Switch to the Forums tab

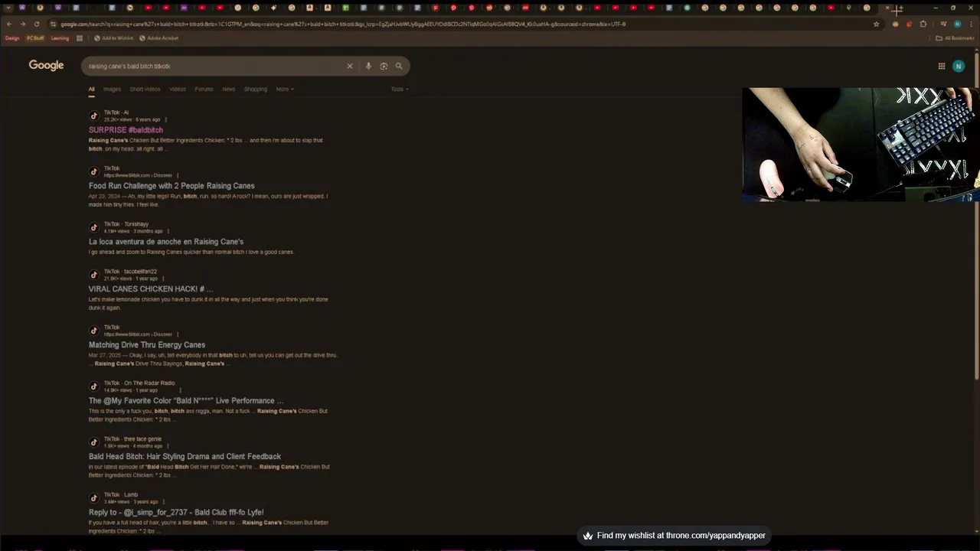coord(204,89)
